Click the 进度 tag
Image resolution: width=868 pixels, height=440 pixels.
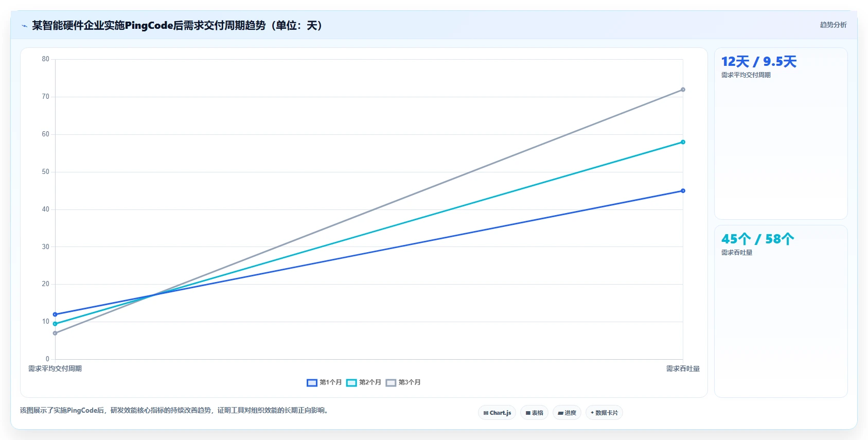pyautogui.click(x=567, y=413)
